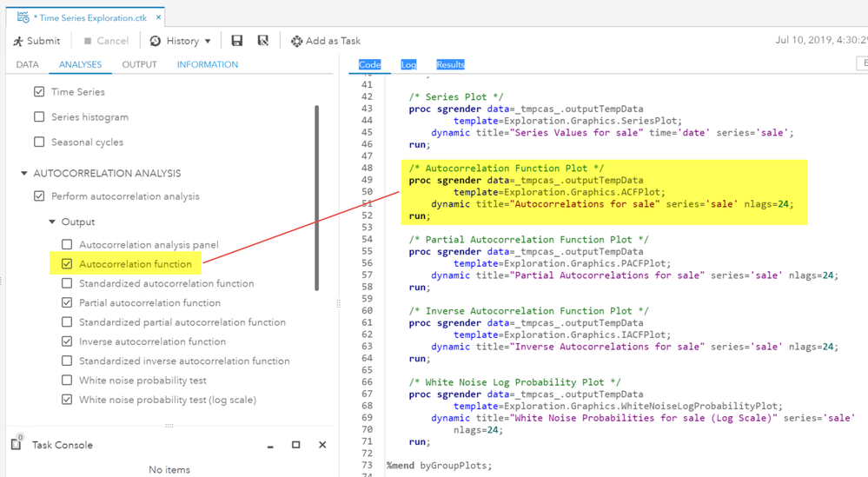
Task: Enable the Series histogram checkbox
Action: pos(39,117)
